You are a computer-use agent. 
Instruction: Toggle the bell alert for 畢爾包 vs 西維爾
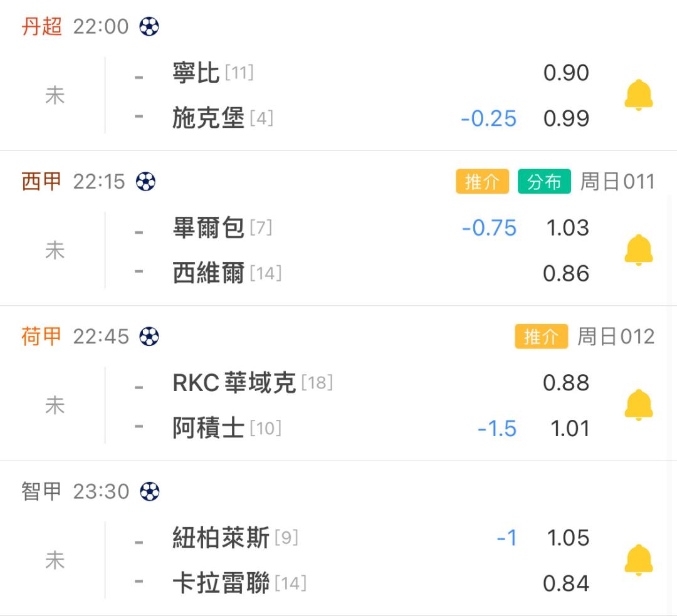(x=639, y=250)
